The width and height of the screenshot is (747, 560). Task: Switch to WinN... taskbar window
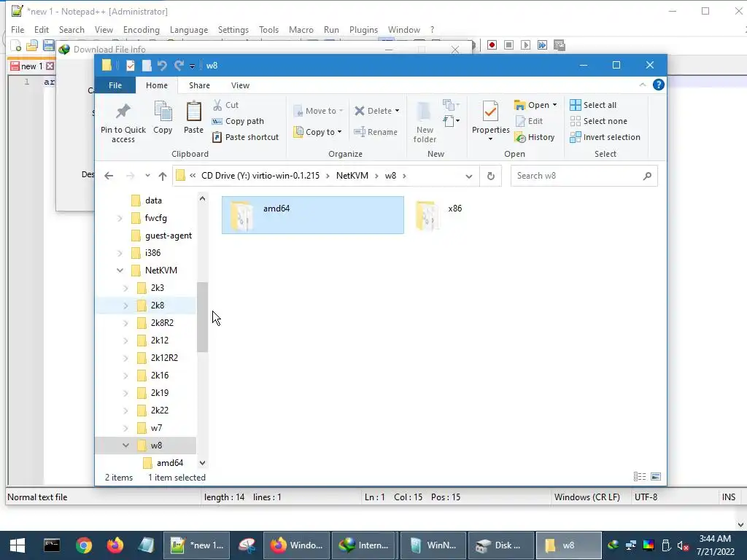click(433, 545)
